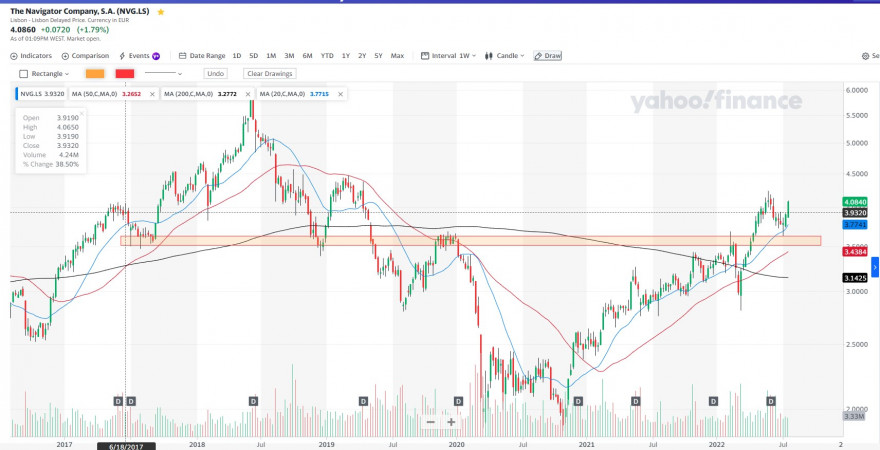Pick the orange fill color swatch
The width and height of the screenshot is (880, 450).
point(95,74)
